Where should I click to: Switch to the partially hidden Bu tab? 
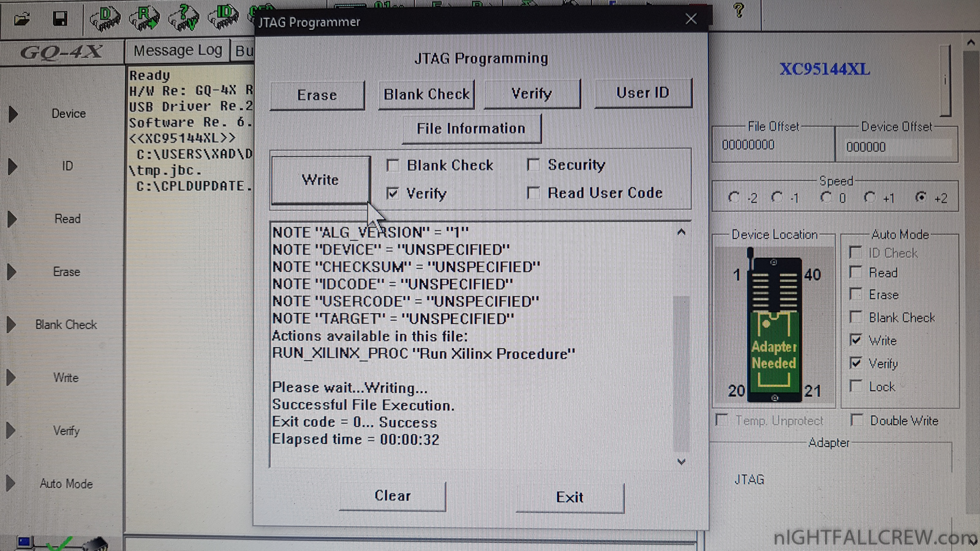(x=244, y=51)
